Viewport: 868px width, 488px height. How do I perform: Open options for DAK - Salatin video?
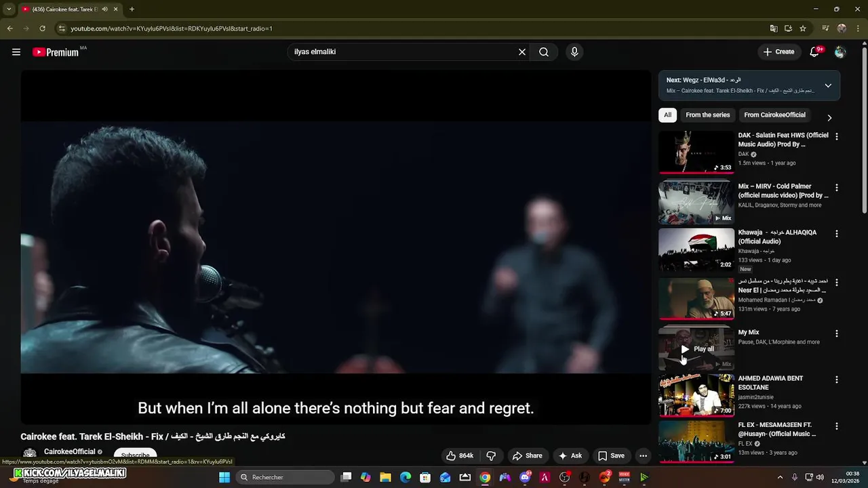(836, 136)
